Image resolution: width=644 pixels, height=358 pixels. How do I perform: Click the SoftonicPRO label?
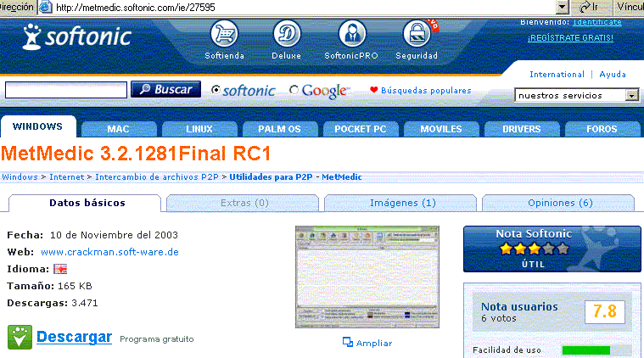(x=351, y=55)
